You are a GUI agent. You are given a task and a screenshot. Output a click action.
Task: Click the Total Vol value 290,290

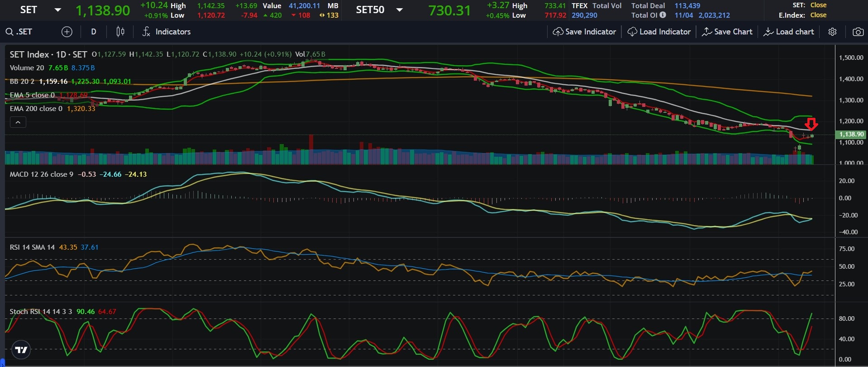(584, 15)
